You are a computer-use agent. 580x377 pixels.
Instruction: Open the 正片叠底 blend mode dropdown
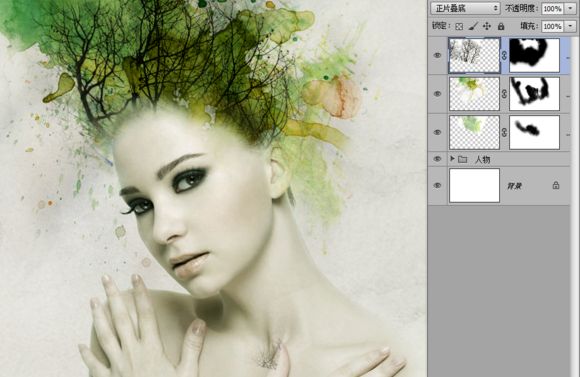pos(465,8)
